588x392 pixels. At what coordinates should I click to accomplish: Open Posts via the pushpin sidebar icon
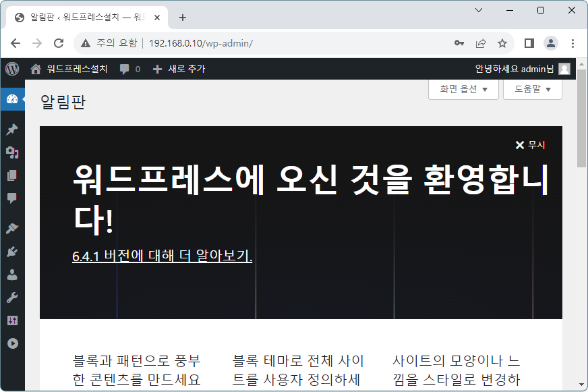click(x=12, y=130)
